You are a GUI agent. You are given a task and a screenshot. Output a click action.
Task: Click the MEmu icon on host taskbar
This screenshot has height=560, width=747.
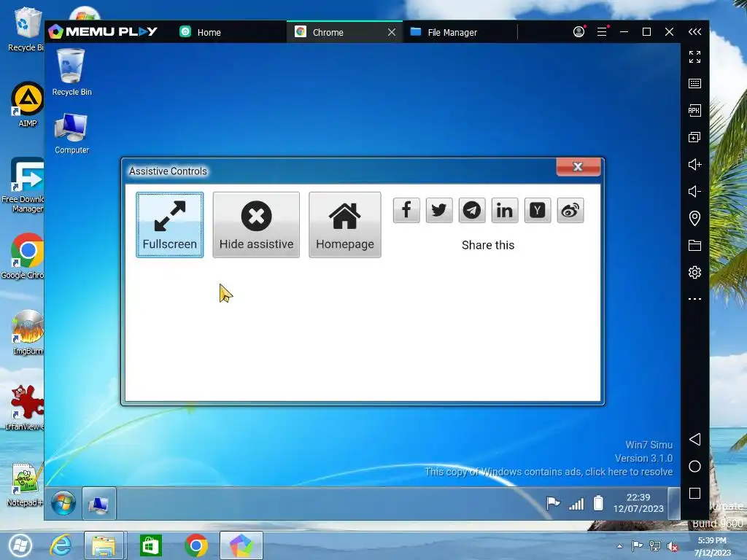pyautogui.click(x=241, y=545)
